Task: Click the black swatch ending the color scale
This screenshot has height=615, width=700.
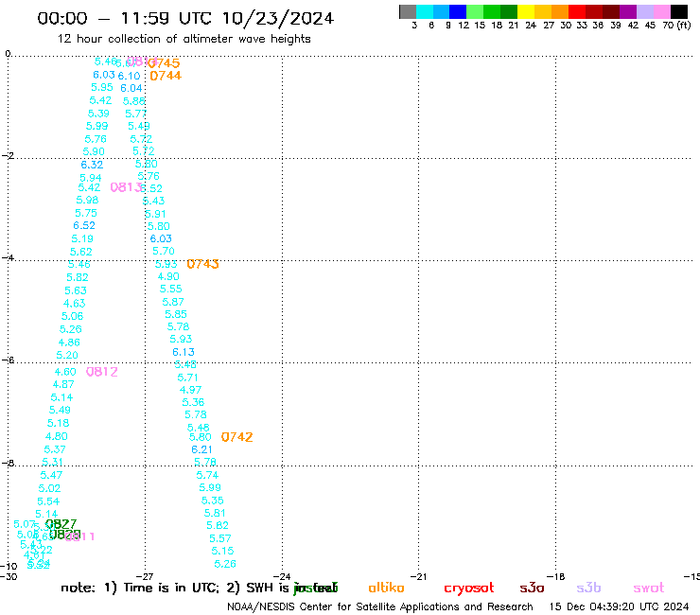Action: (x=679, y=11)
